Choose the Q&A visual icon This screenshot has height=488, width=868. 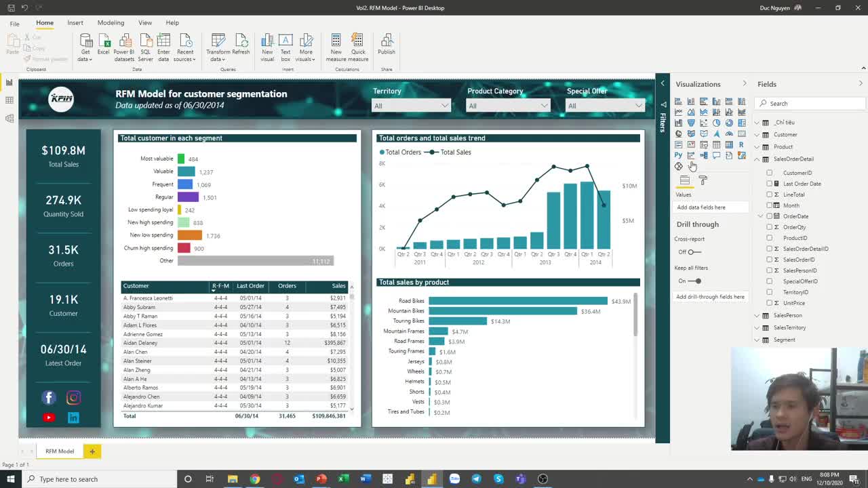click(716, 155)
